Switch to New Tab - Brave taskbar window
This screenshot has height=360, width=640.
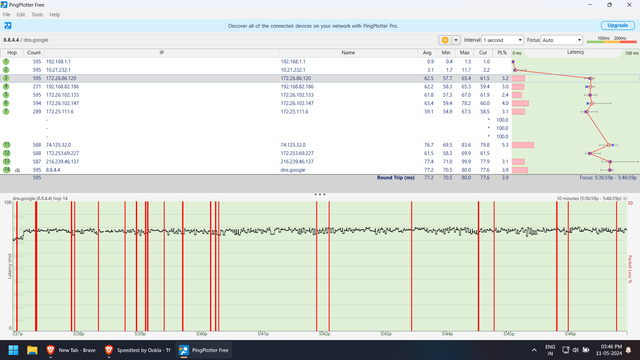tap(71, 350)
